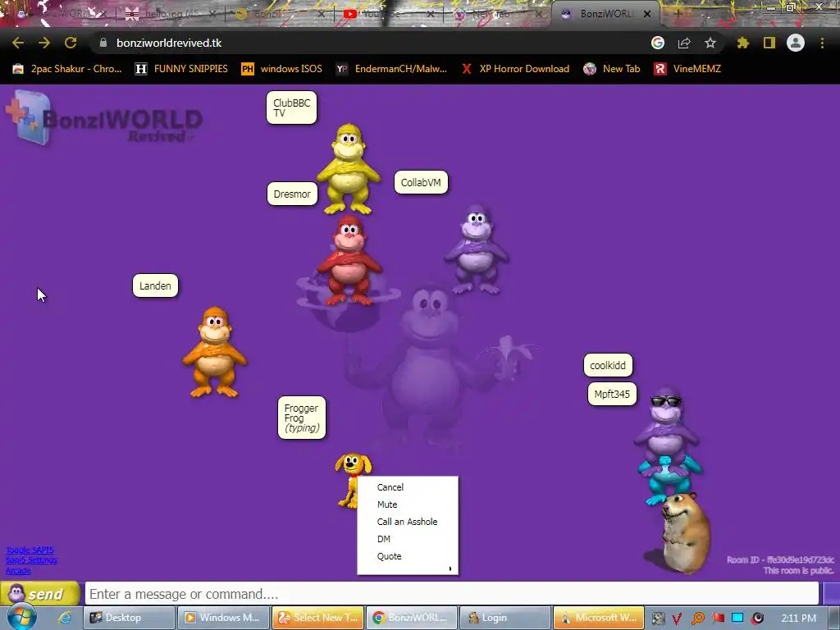This screenshot has width=840, height=630.
Task: Open the Sapi5 Settings link
Action: coord(32,560)
